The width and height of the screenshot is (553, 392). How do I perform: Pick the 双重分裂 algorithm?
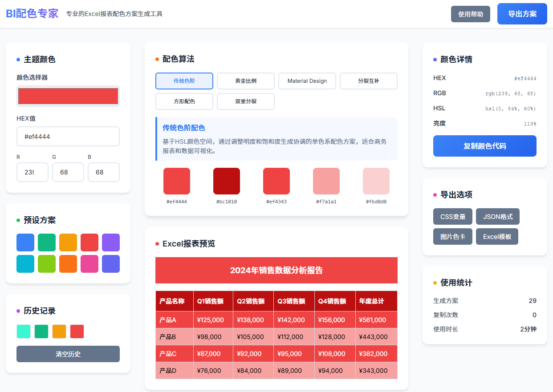tap(245, 101)
